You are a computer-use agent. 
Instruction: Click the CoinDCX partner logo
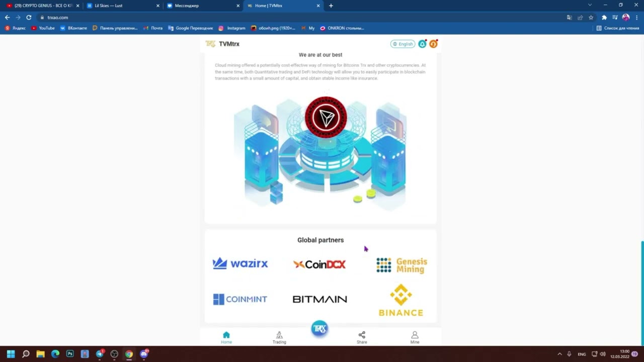point(319,264)
